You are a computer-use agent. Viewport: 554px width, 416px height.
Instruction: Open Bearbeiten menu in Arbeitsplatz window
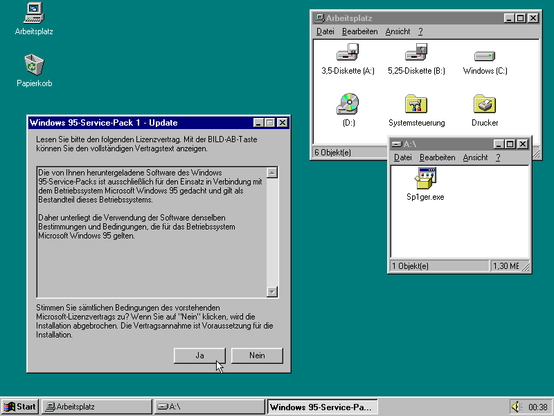[x=360, y=31]
